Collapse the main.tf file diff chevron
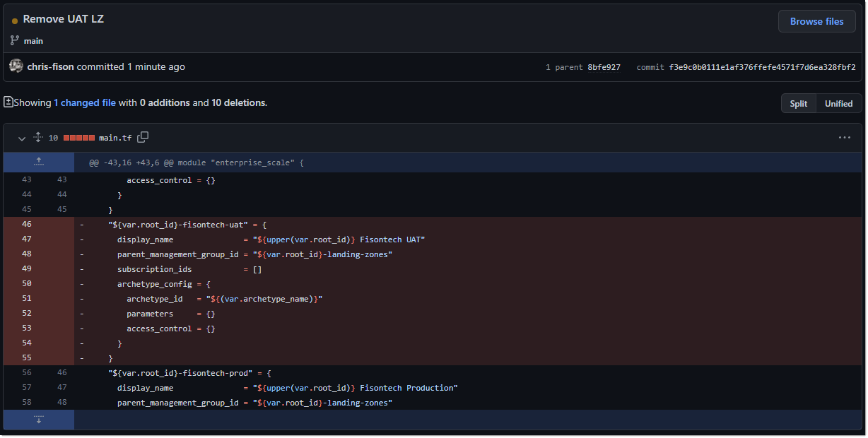 click(x=22, y=138)
